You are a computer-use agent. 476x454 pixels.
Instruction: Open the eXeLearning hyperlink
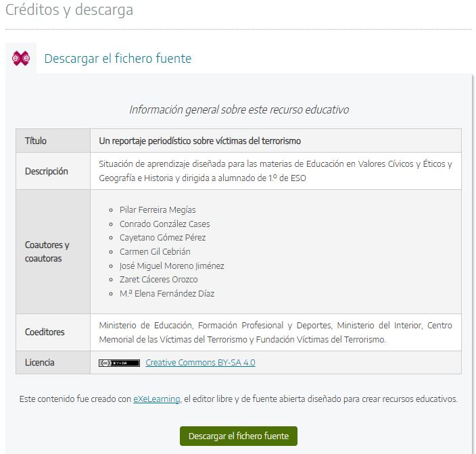click(x=157, y=399)
